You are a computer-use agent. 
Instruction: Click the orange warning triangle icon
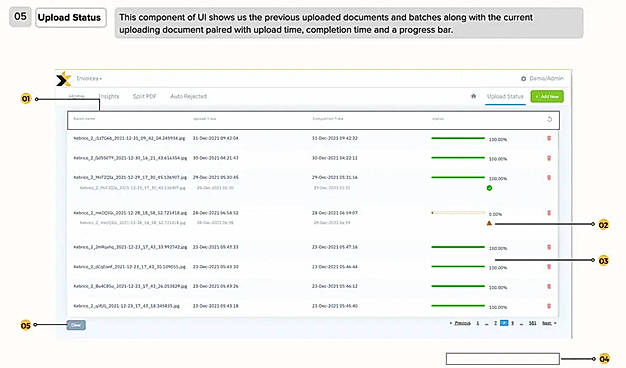tap(489, 223)
